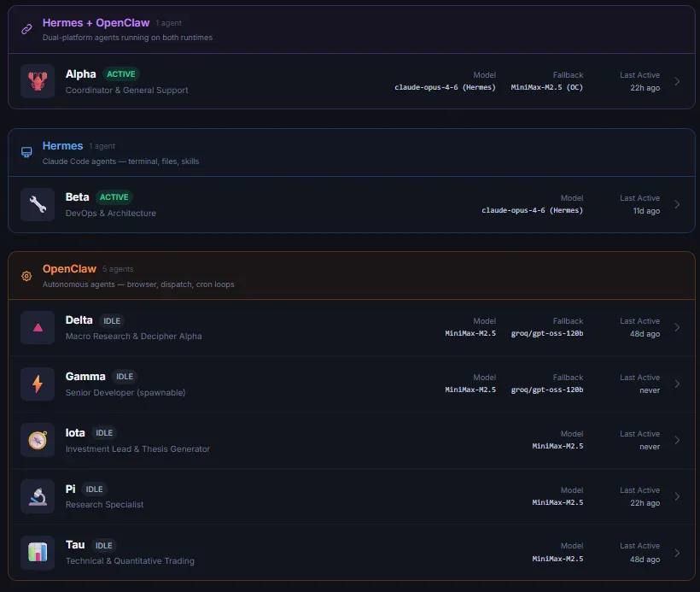Open Tau details via right chevron

point(677,553)
